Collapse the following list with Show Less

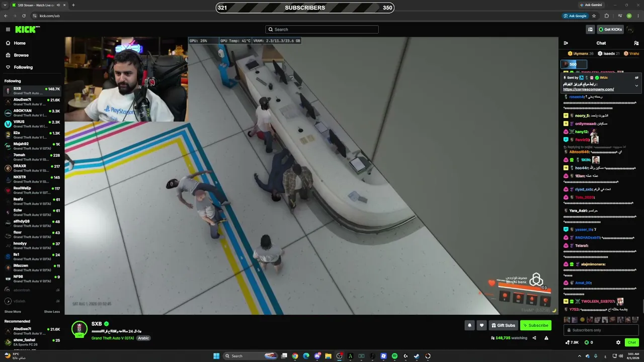[x=52, y=312]
